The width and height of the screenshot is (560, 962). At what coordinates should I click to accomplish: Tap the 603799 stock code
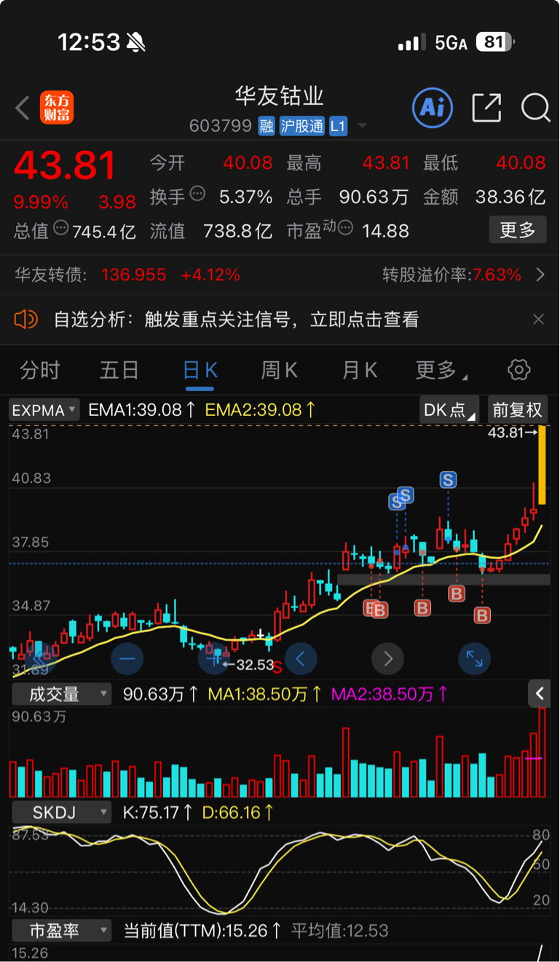[x=221, y=126]
